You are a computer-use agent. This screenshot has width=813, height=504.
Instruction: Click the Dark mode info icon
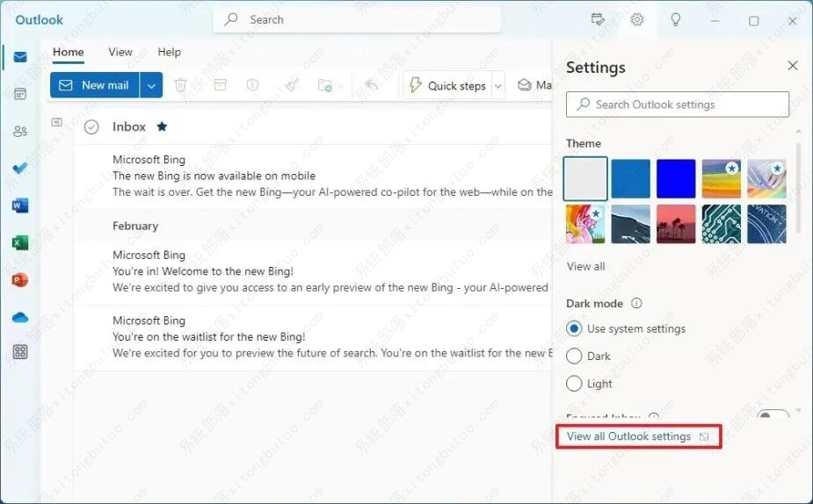(x=636, y=303)
